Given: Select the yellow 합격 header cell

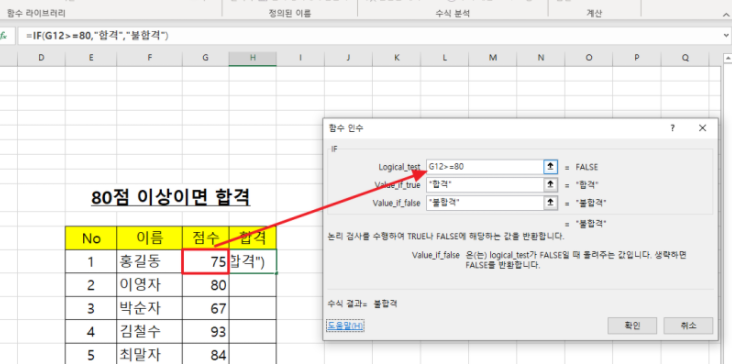Looking at the screenshot, I should 253,238.
